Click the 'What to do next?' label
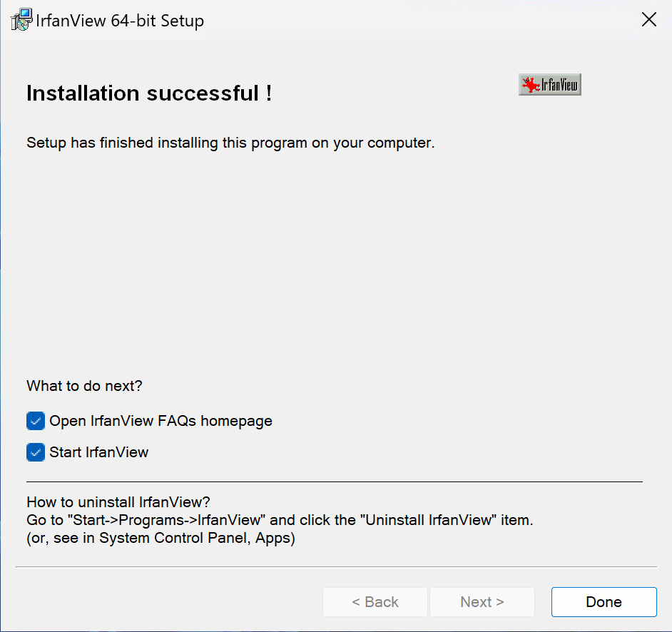The image size is (672, 632). pos(84,386)
